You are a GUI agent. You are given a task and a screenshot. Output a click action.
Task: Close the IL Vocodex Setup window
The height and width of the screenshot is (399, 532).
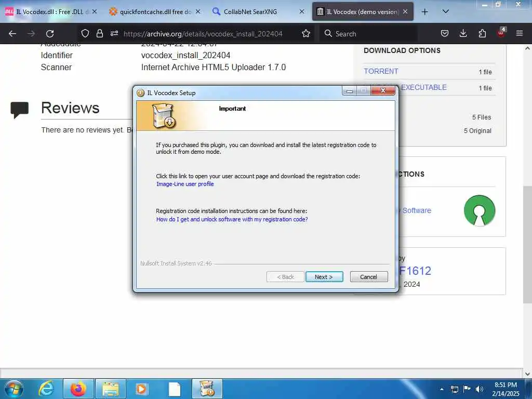(383, 90)
